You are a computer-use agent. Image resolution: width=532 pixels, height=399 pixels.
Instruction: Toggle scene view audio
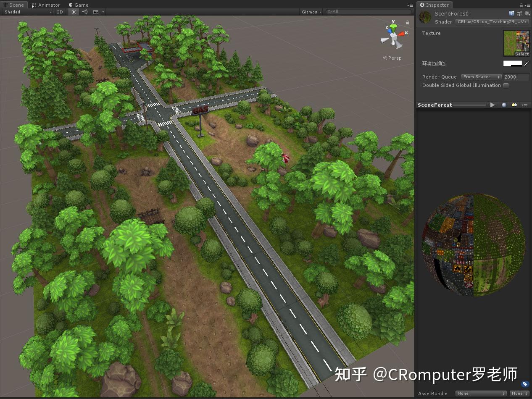(85, 12)
